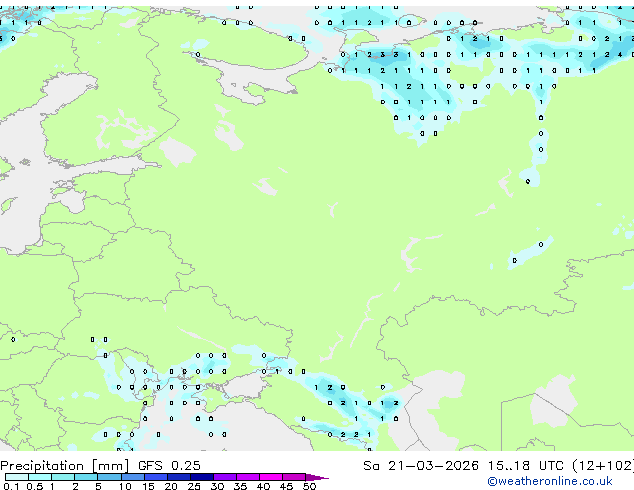
Task: Click the '(12+102)' forecast offset text
Action: [603, 465]
